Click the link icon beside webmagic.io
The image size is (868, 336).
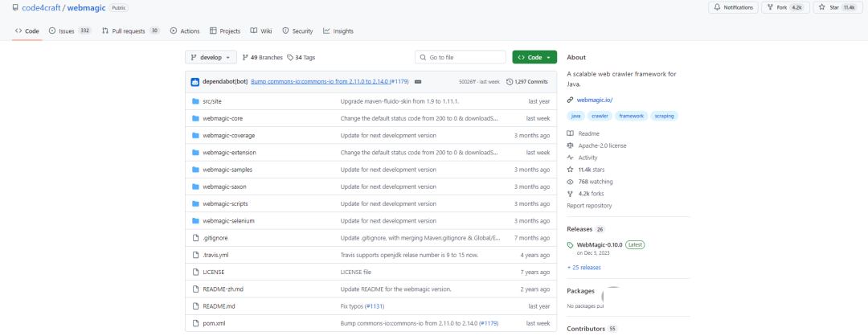click(x=570, y=100)
